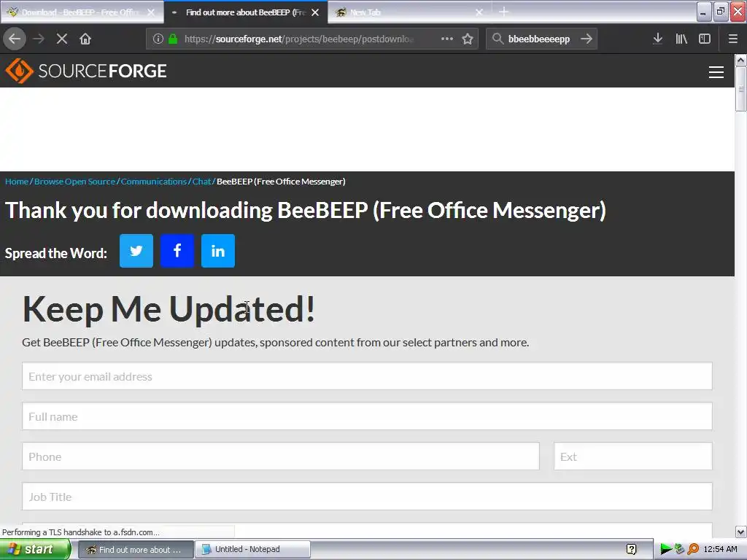The height and width of the screenshot is (560, 747).
Task: Follow the Home breadcrumb link
Action: pyautogui.click(x=17, y=182)
